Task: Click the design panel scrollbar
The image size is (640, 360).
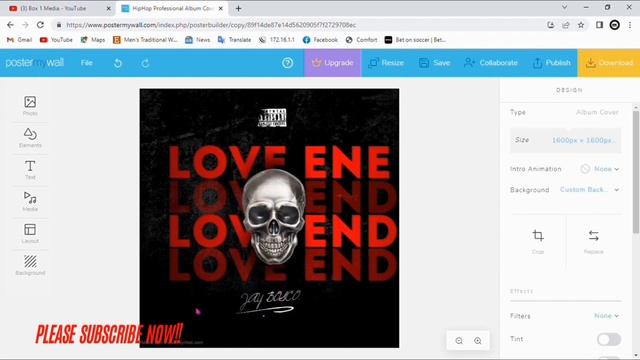Action: tap(636, 171)
